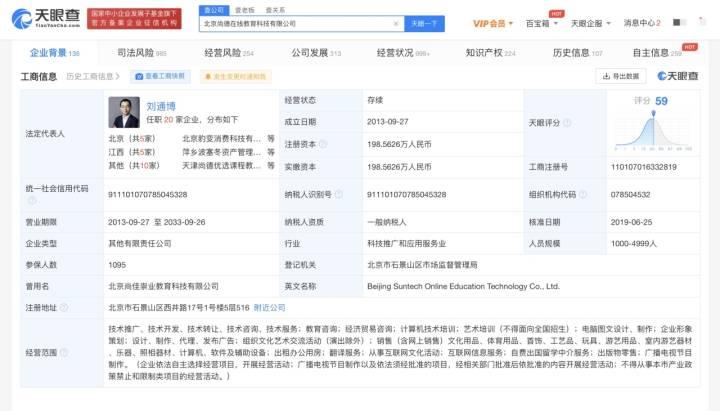The width and height of the screenshot is (720, 411).
Task: Click the 查看工商快照 button
Action: [x=160, y=76]
